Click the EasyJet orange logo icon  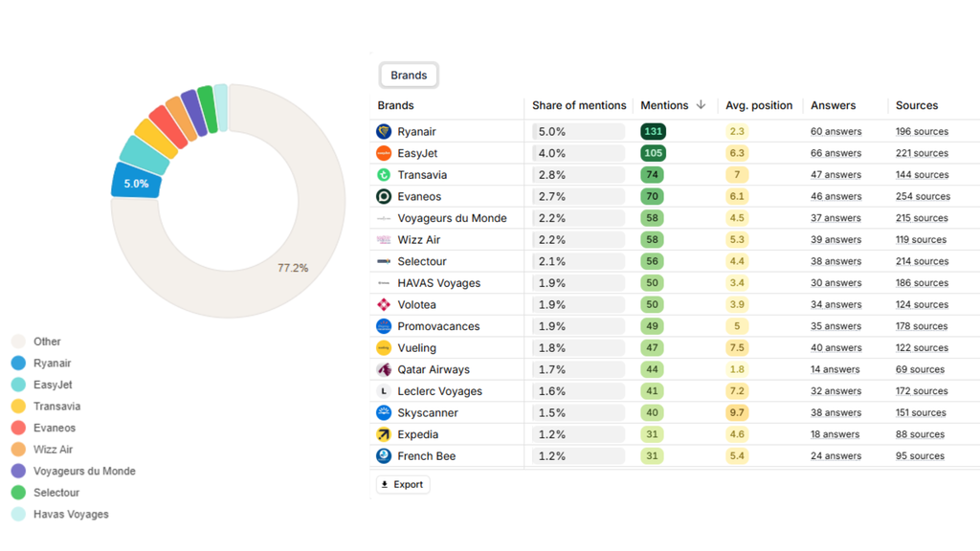[x=384, y=153]
